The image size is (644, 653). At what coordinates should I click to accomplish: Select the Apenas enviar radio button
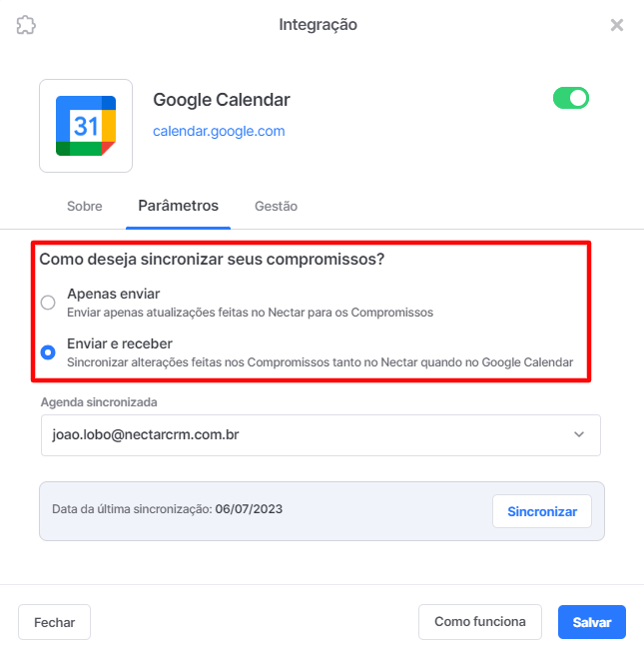coord(48,303)
